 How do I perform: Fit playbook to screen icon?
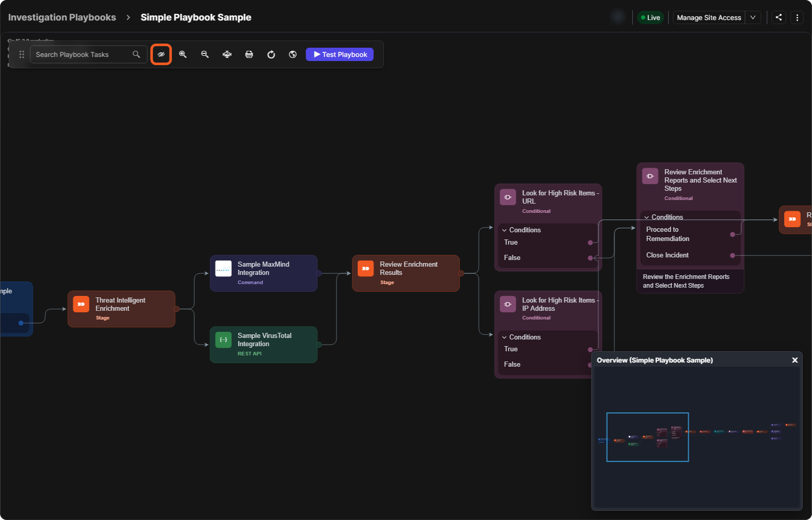point(227,54)
